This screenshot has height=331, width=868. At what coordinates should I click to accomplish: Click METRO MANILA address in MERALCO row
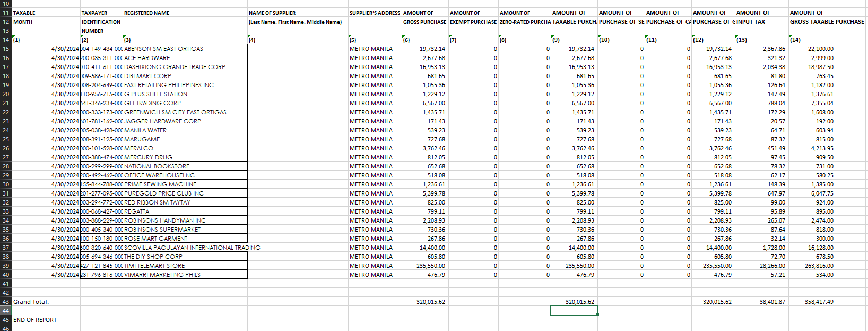tap(375, 148)
